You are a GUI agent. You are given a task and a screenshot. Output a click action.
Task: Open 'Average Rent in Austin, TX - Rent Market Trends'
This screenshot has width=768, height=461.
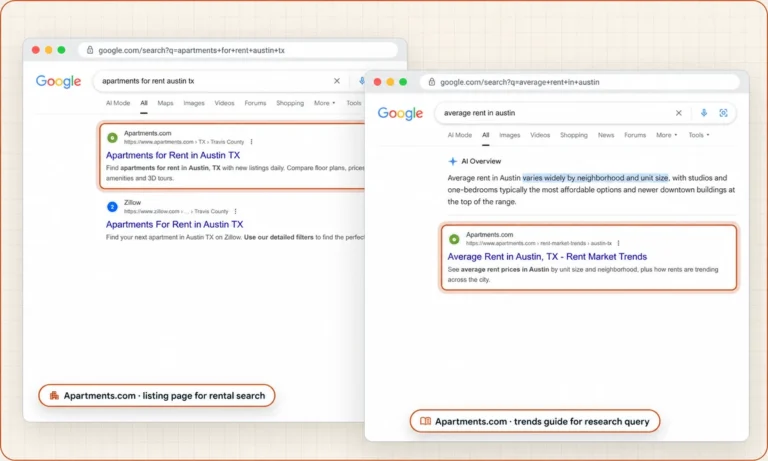coord(547,257)
